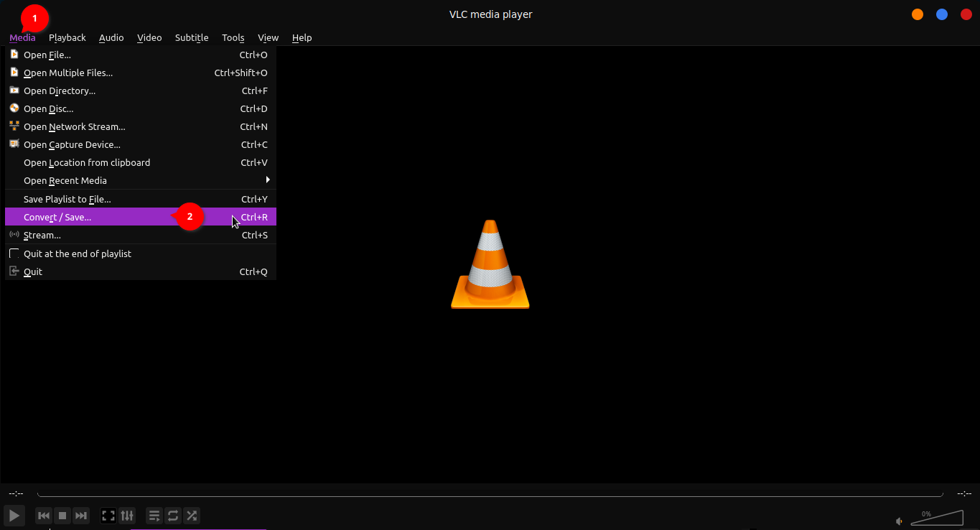This screenshot has height=530, width=980.
Task: Open the Tools menu
Action: click(x=233, y=37)
